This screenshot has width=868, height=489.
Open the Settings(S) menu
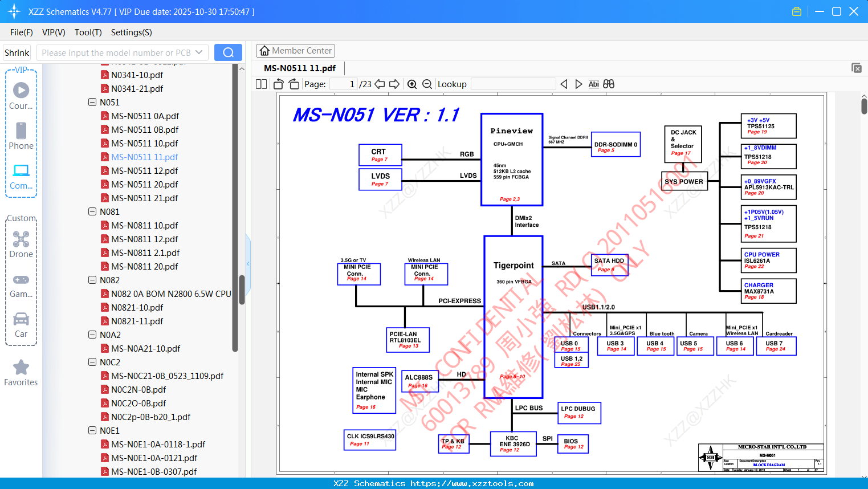click(x=132, y=32)
